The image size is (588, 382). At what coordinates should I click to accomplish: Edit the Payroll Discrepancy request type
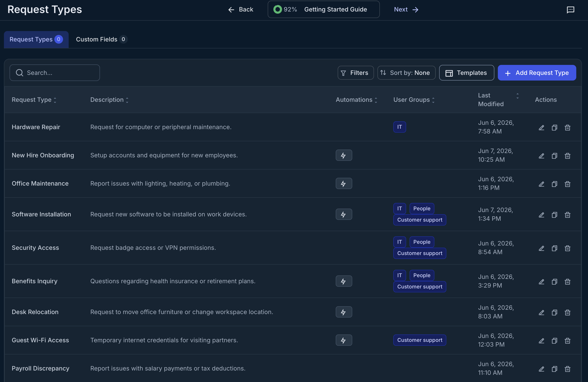541,369
